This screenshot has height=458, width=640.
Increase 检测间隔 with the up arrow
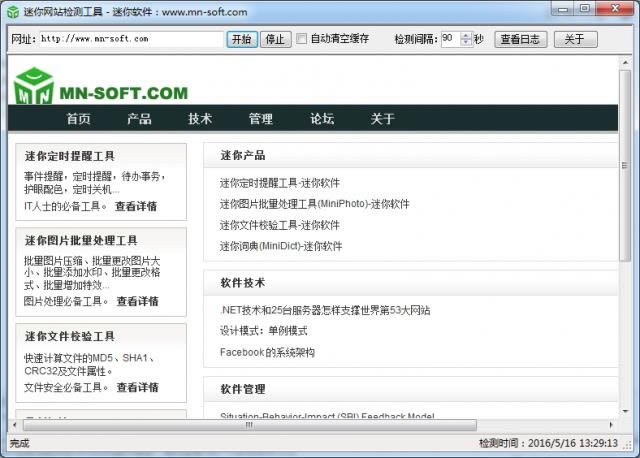466,35
